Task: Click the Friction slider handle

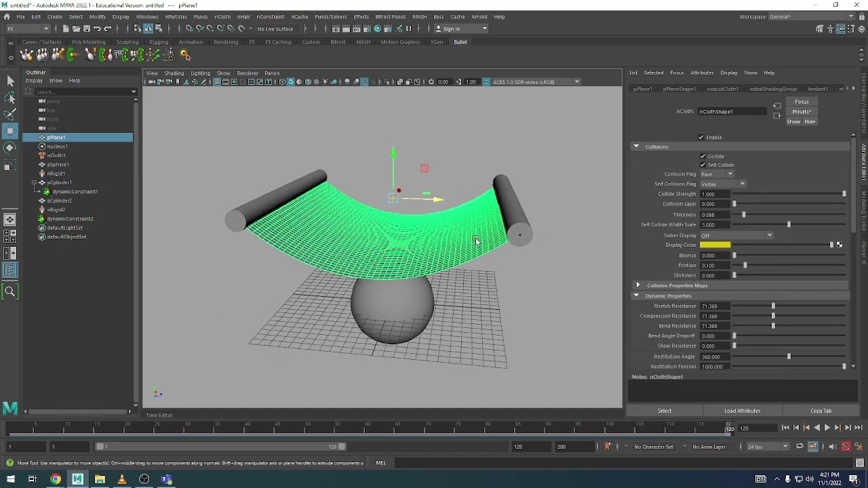Action: pos(745,265)
